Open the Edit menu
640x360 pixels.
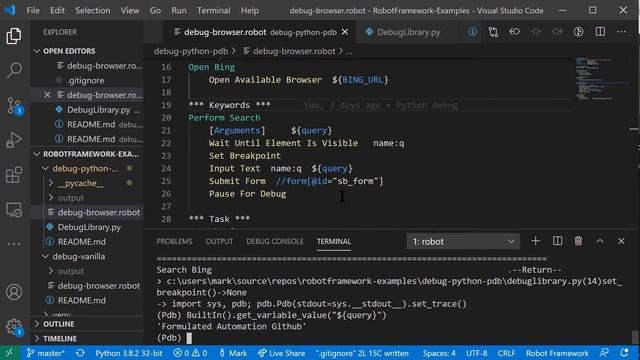click(x=58, y=10)
